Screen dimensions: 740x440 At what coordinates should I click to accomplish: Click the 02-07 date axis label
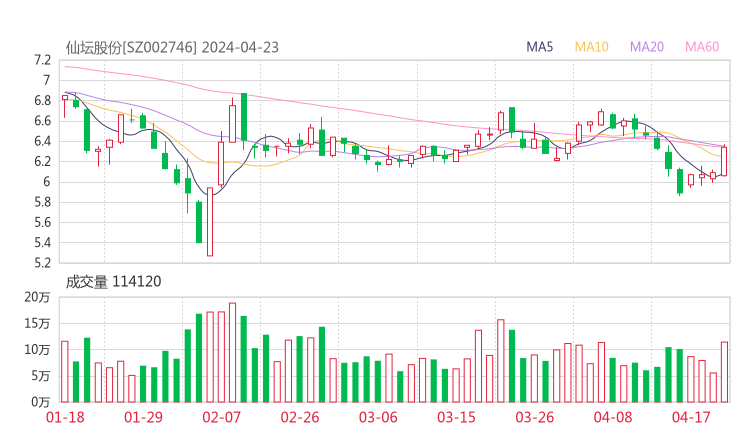pos(221,417)
